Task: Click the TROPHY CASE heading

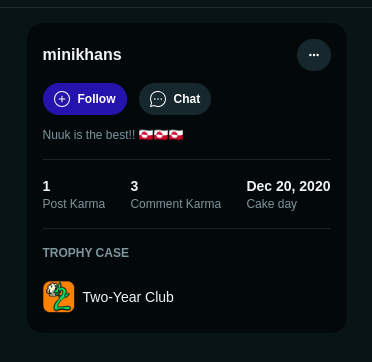Action: click(x=86, y=253)
